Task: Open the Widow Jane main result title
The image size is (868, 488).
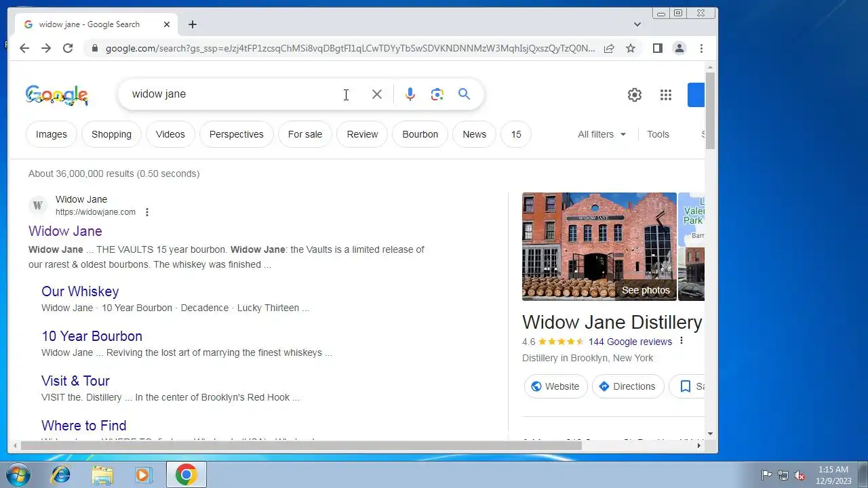Action: 65,231
